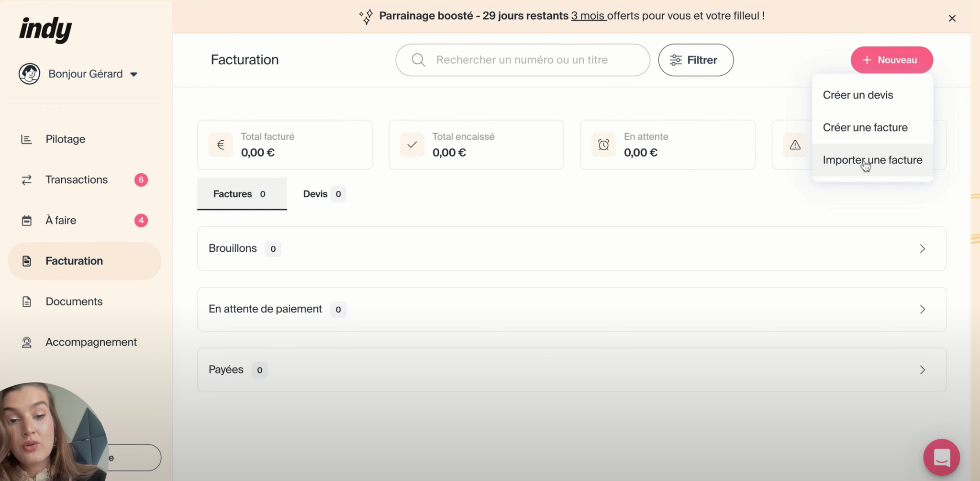The height and width of the screenshot is (481, 980).
Task: Click the euro Total facturé icon
Action: pyautogui.click(x=221, y=145)
